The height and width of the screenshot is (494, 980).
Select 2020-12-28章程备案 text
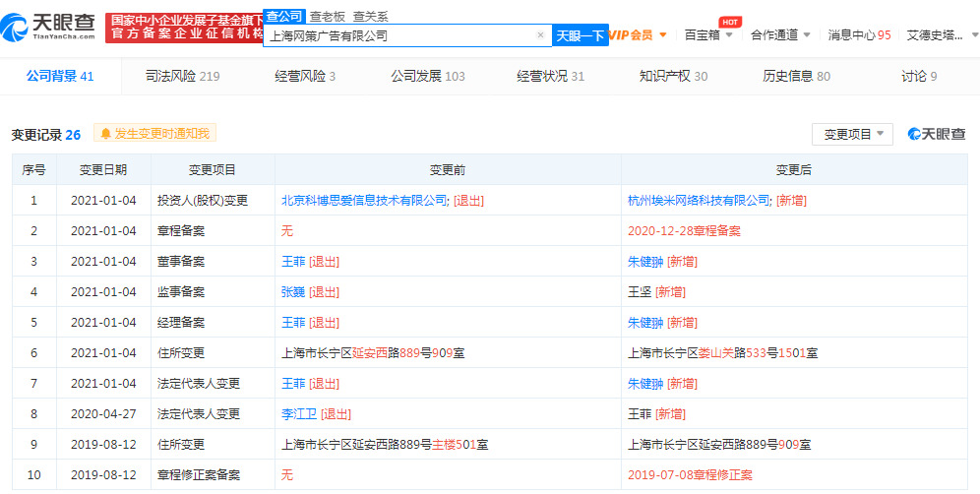684,231
